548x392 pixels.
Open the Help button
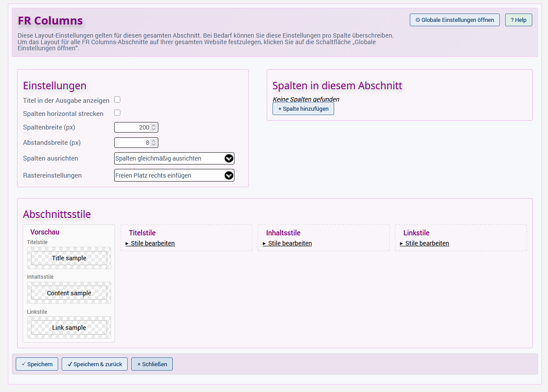518,20
